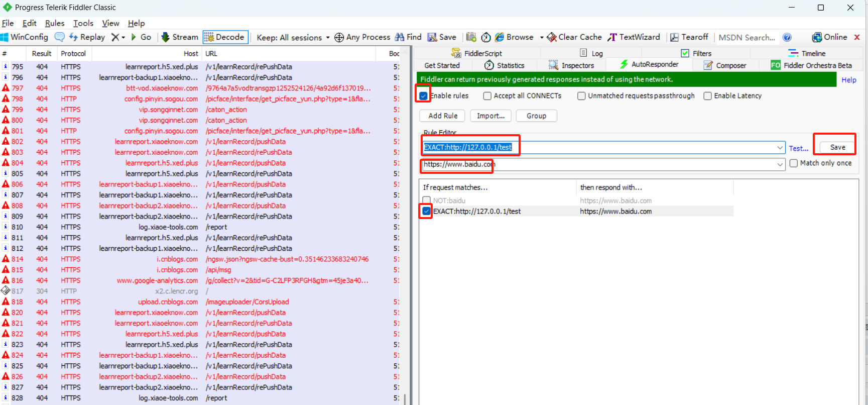The image size is (868, 405).
Task: Toggle the Enable Latency checkbox
Action: [707, 96]
